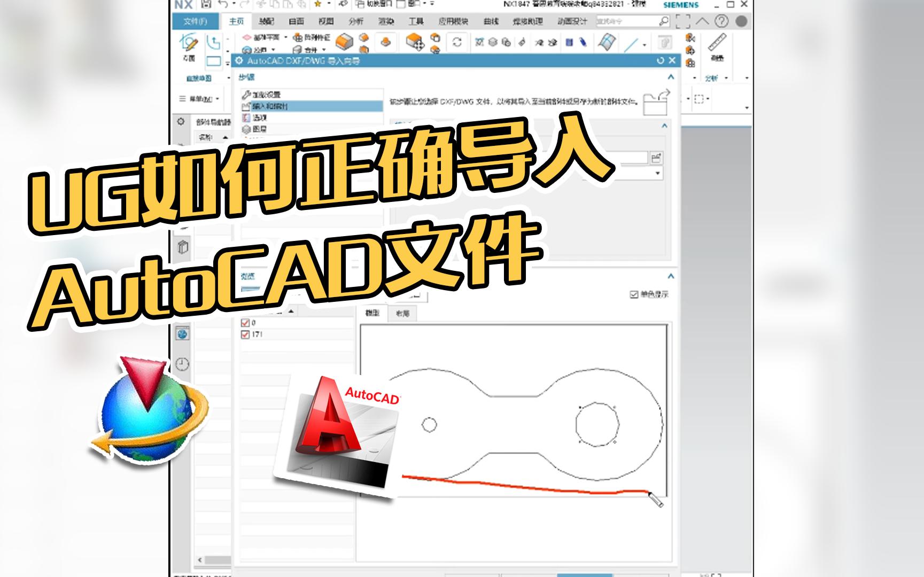Collapse the file input section chevron

[x=664, y=126]
